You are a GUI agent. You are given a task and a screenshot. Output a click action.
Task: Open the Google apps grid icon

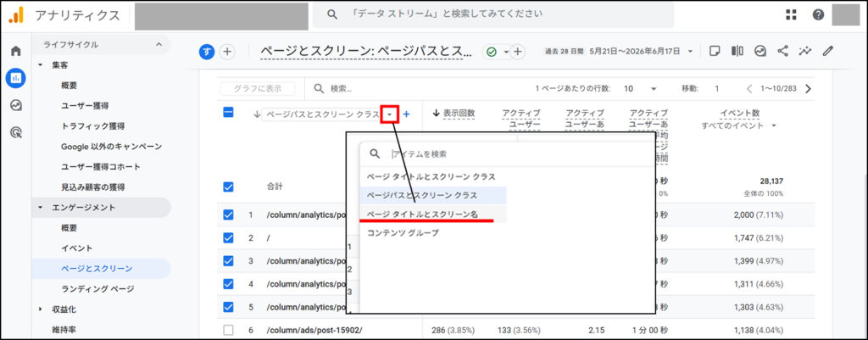(792, 15)
